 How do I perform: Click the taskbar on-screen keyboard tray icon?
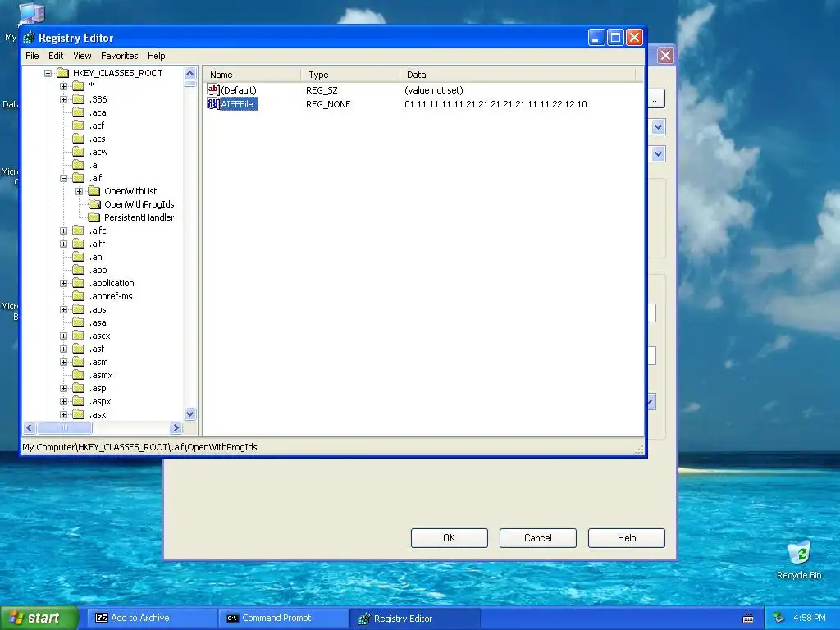coord(748,619)
